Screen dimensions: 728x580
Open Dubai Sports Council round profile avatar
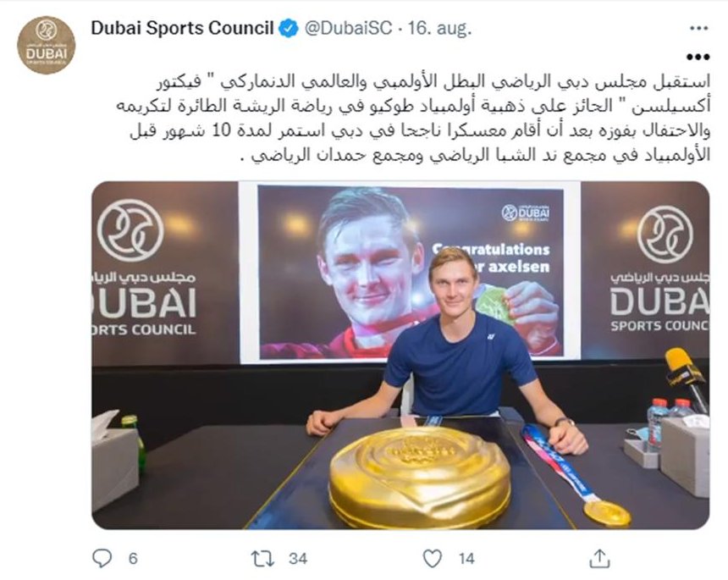point(46,45)
